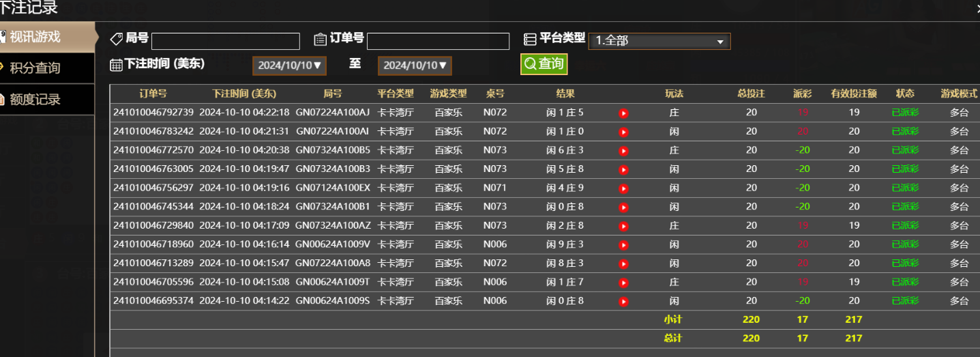Focus the 订单号 text box

[438, 42]
